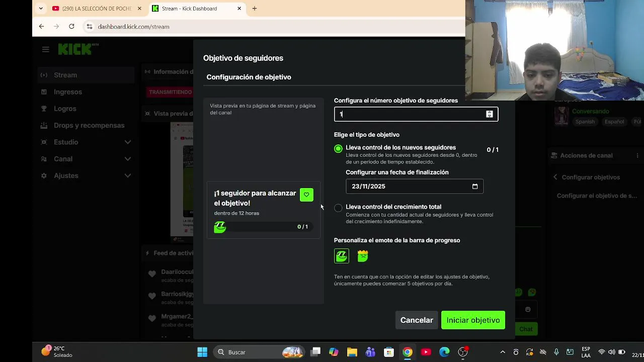Click the TRANSMITIENDO status badge

tap(170, 92)
